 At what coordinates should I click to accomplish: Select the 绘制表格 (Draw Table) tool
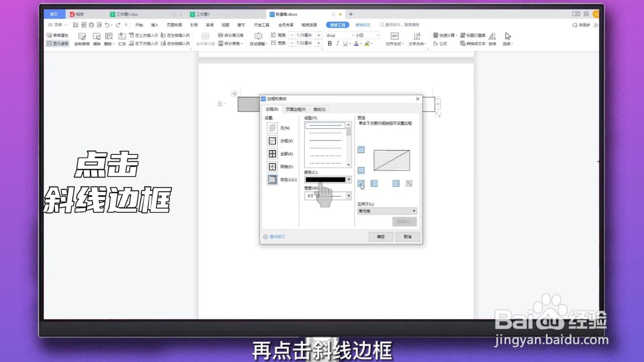pos(83,39)
